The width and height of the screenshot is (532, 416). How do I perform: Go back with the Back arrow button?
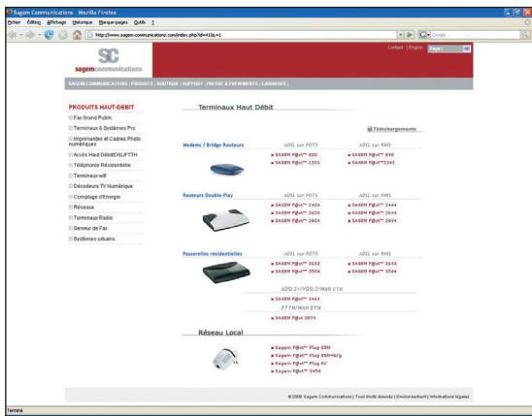13,35
